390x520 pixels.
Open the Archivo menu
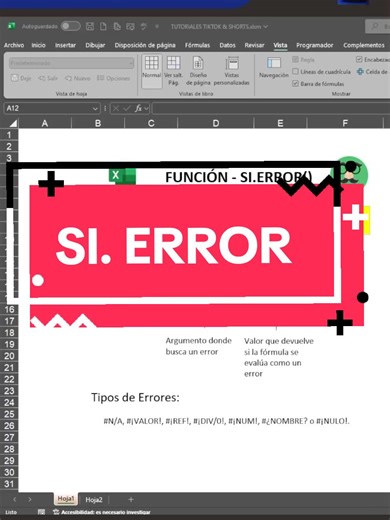pyautogui.click(x=14, y=45)
